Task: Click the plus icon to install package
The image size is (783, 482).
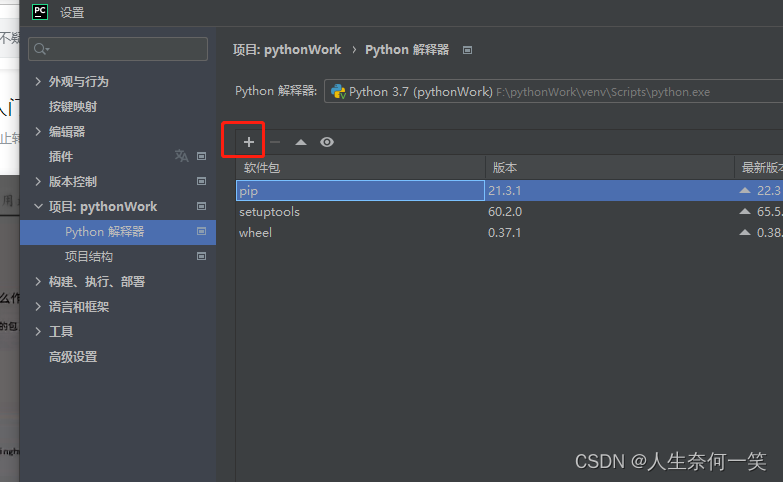Action: pyautogui.click(x=249, y=142)
